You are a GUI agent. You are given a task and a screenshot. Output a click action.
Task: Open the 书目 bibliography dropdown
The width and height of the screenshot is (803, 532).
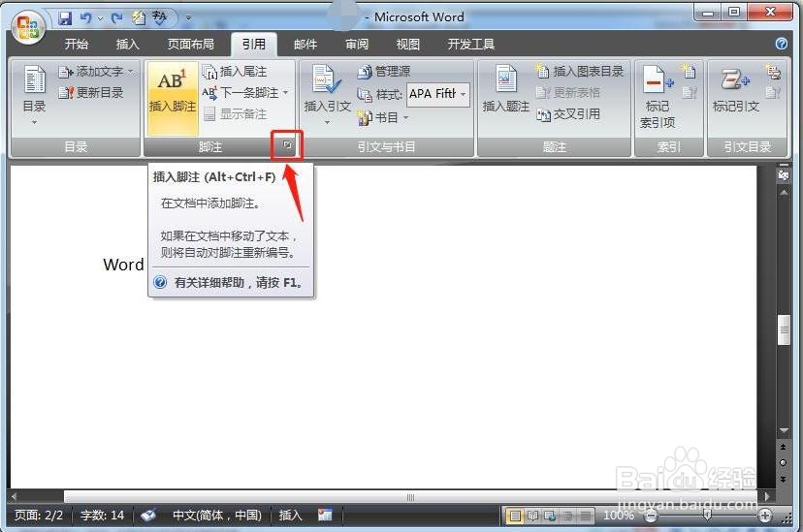(383, 117)
